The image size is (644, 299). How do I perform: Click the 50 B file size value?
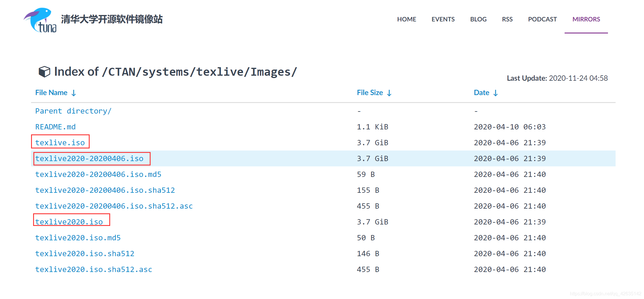[366, 238]
